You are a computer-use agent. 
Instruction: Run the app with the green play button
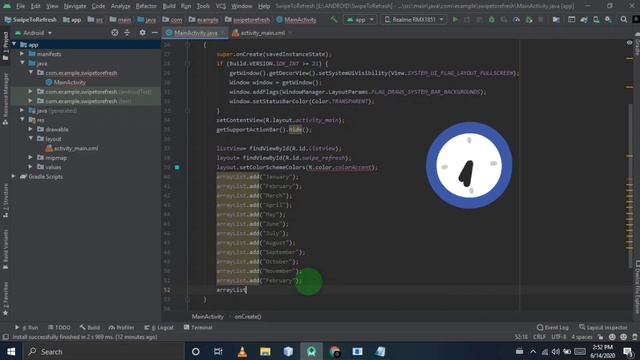[455, 20]
